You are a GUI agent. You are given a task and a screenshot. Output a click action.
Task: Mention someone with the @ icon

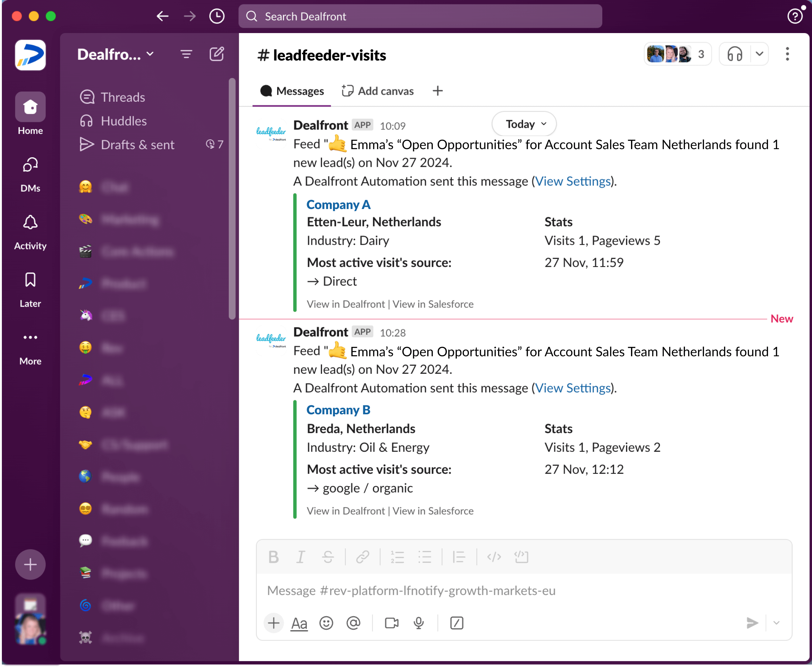pyautogui.click(x=353, y=623)
